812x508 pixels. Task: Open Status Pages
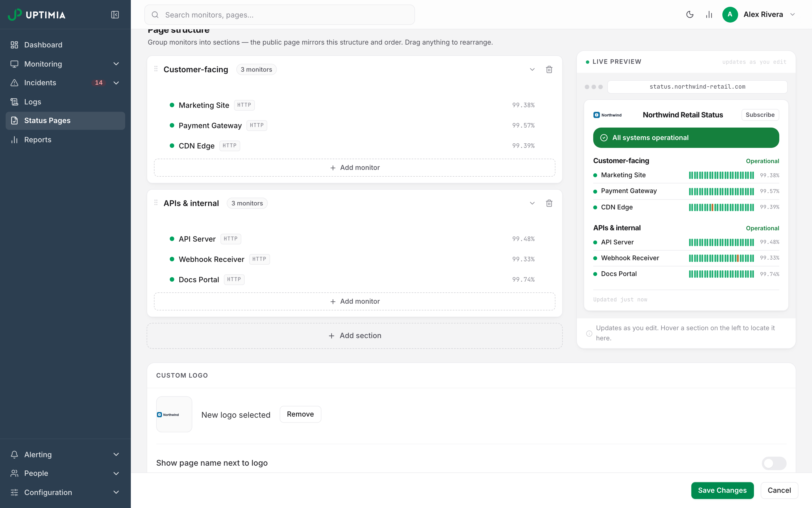[65, 121]
